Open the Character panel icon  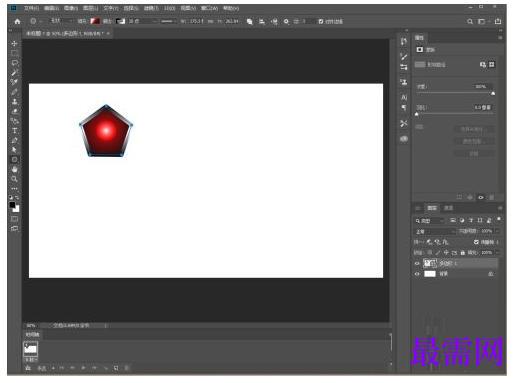404,97
